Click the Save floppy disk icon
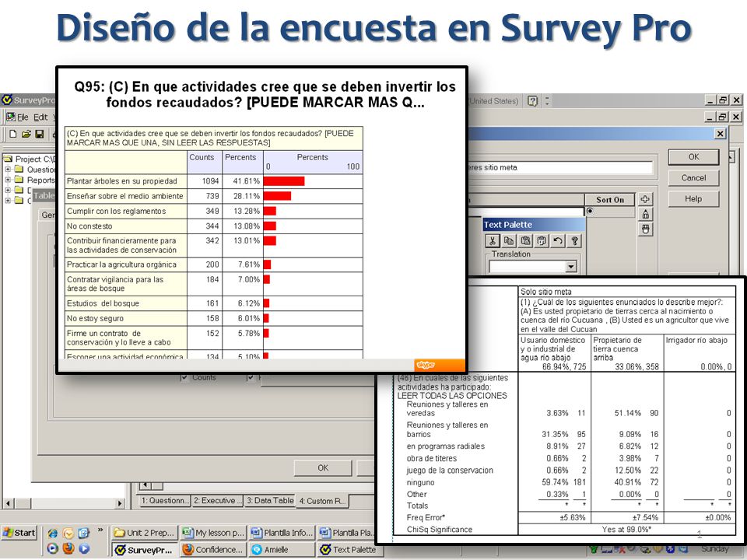747x560 pixels. 40,135
